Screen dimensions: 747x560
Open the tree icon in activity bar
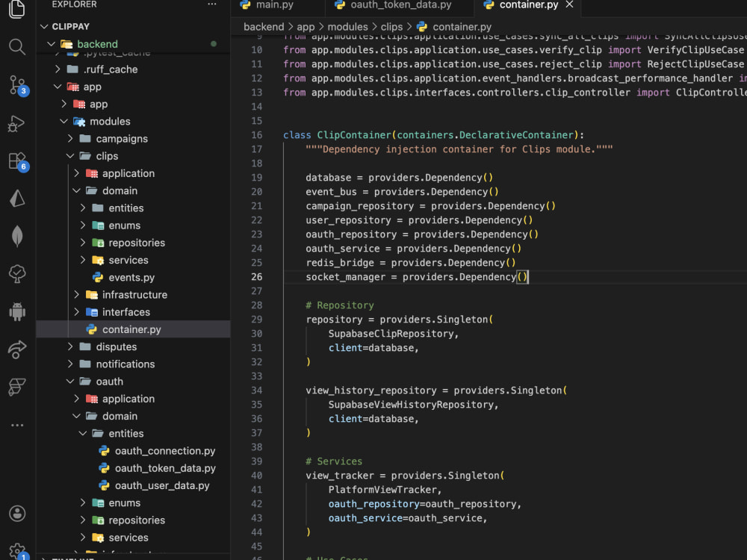pos(17,274)
